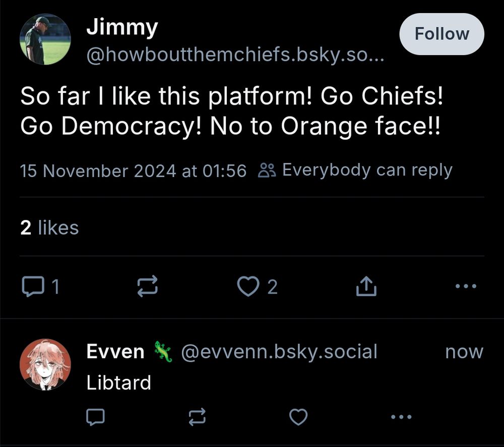
Task: Repost Jimmy's post
Action: click(x=148, y=287)
